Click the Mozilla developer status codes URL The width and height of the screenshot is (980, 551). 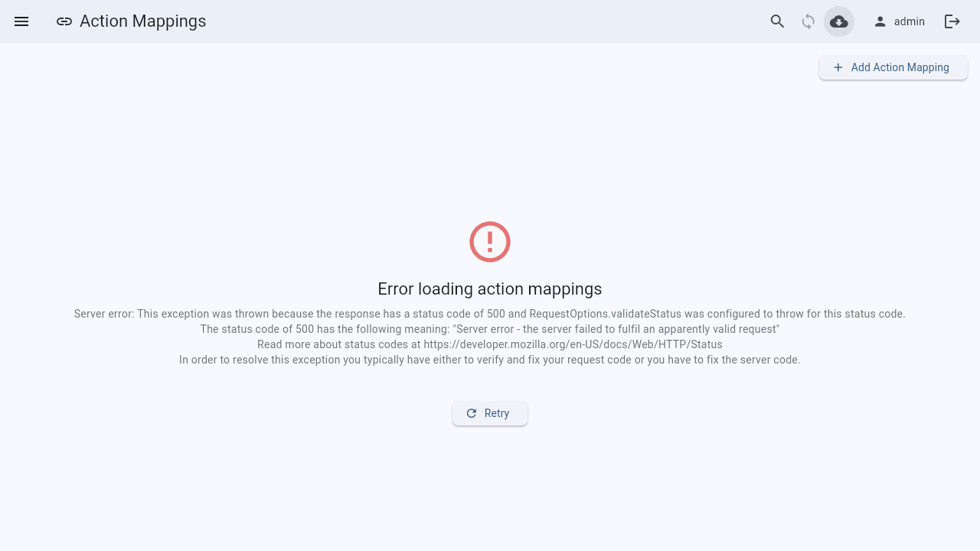click(573, 344)
